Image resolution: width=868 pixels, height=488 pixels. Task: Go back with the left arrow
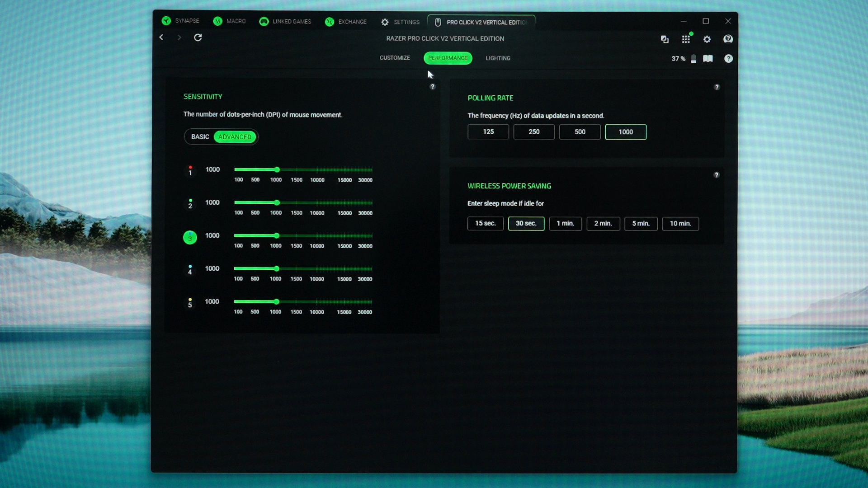[x=161, y=38]
